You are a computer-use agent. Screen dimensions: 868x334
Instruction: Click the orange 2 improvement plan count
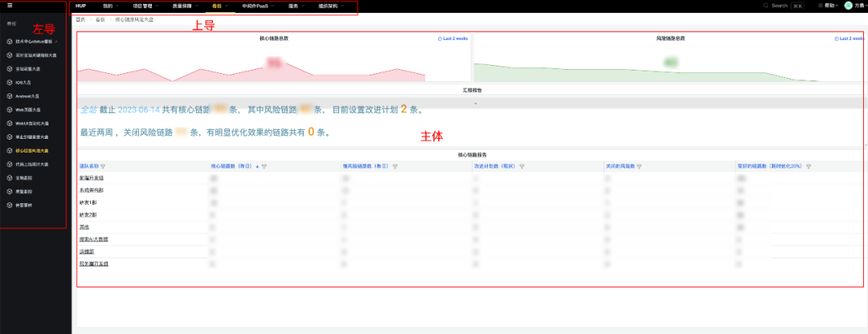click(x=403, y=109)
